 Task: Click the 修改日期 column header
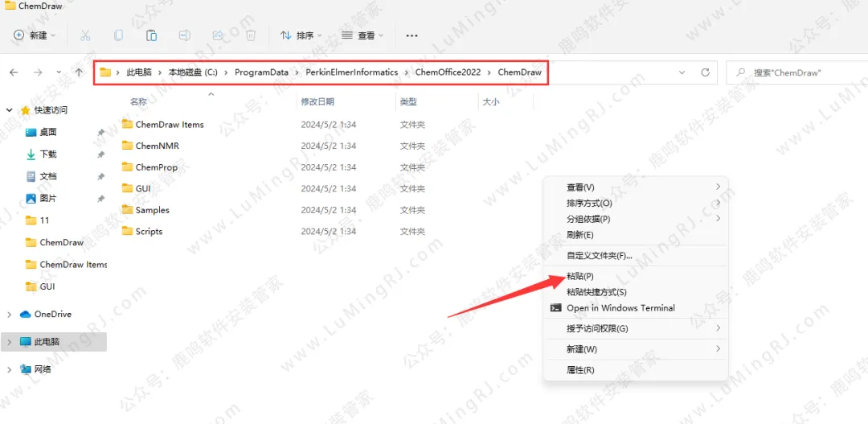click(317, 102)
